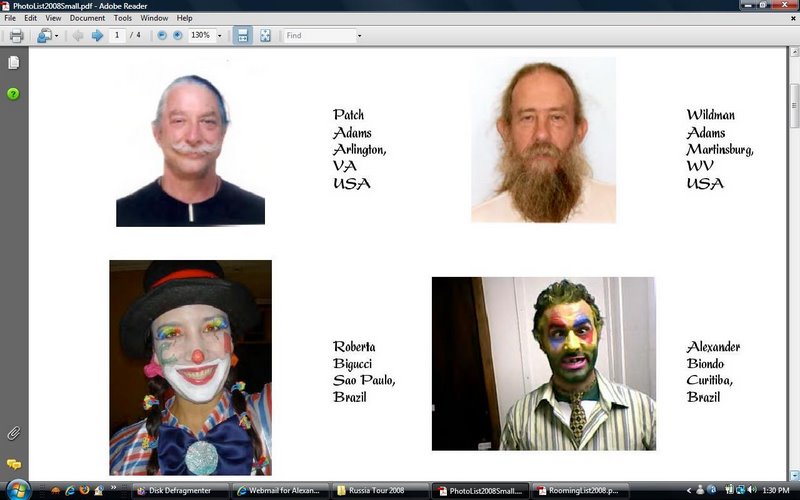Image resolution: width=800 pixels, height=500 pixels.
Task: Open the Comments panel icon
Action: [x=14, y=464]
